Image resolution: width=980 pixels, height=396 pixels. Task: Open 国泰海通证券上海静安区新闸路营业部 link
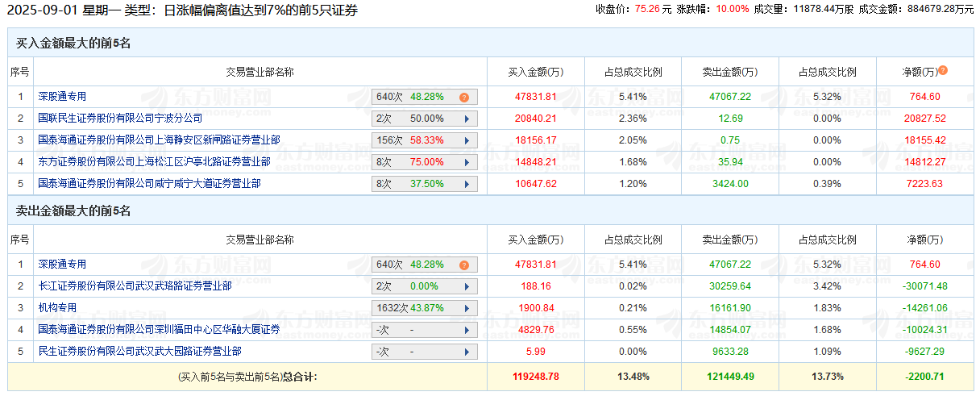(159, 140)
